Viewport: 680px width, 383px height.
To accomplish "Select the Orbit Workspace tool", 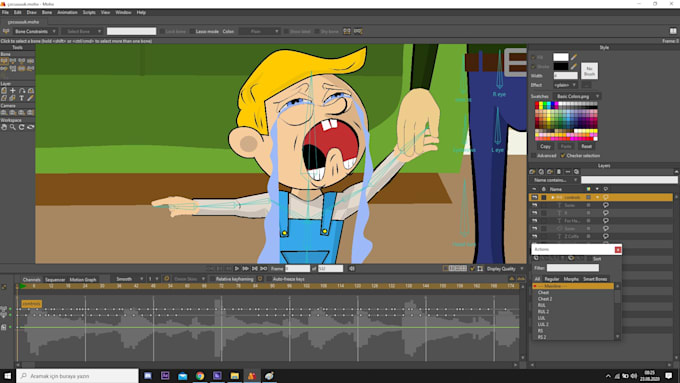I will (x=30, y=127).
